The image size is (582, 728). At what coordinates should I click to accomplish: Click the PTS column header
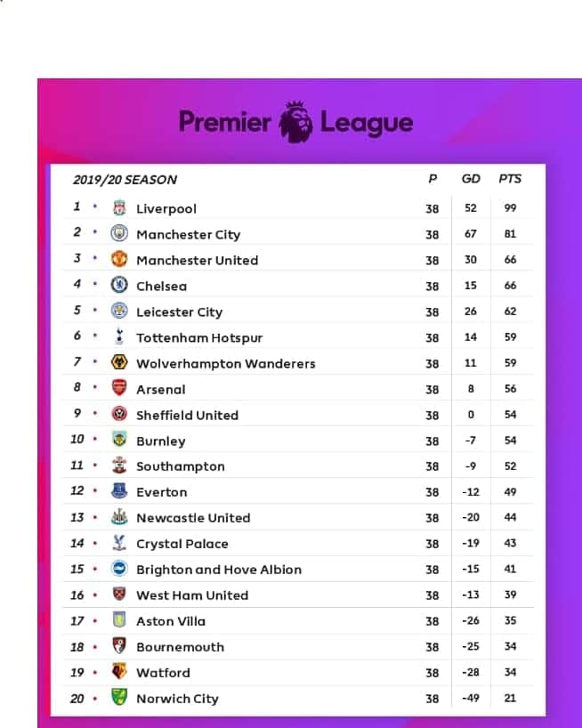(x=510, y=179)
